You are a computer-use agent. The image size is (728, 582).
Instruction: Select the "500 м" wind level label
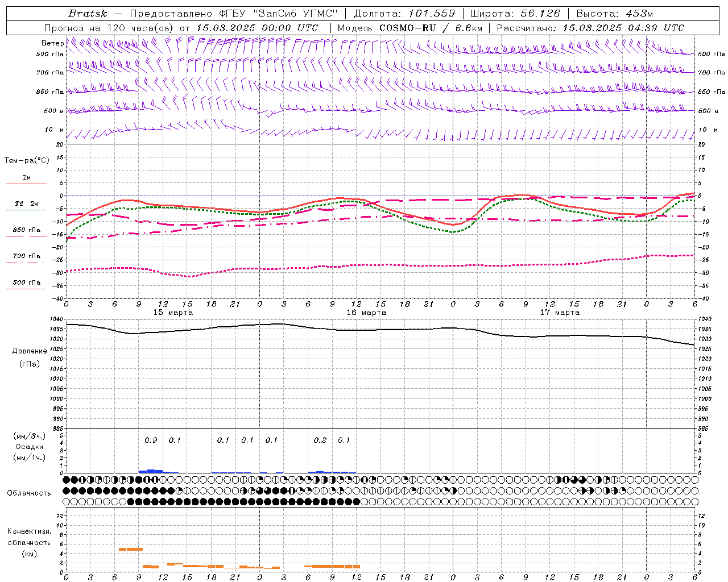(54, 111)
